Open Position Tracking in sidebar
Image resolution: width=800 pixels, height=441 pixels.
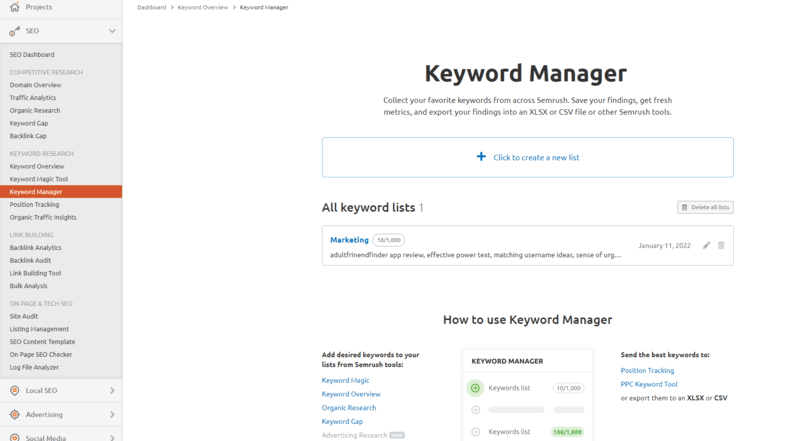point(34,205)
